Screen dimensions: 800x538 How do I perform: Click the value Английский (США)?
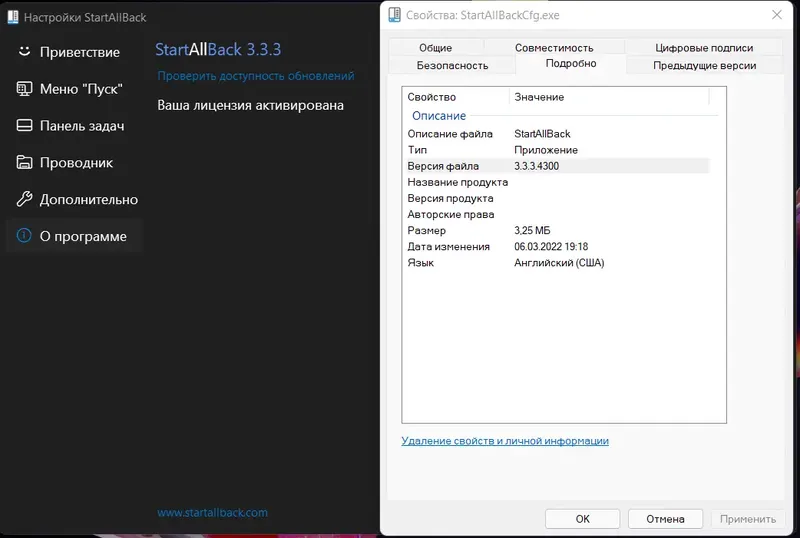(x=559, y=263)
